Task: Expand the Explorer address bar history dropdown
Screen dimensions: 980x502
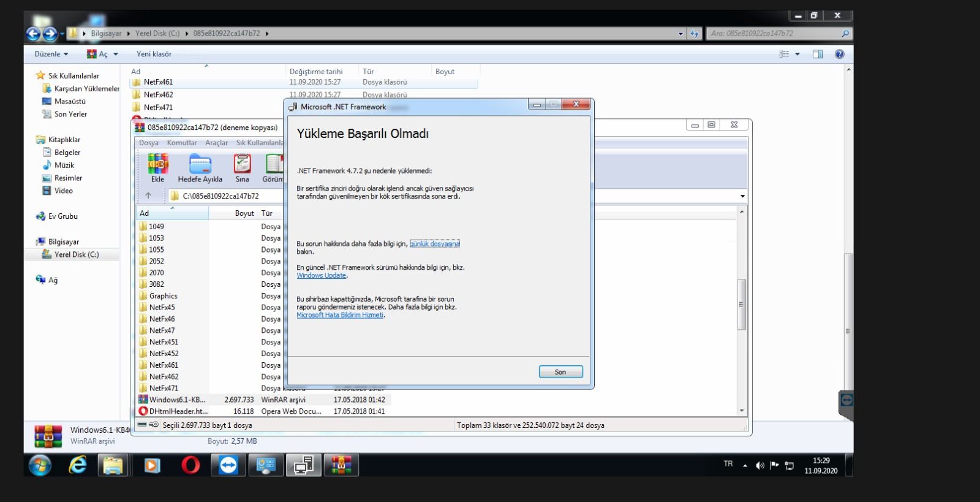Action: pyautogui.click(x=681, y=34)
